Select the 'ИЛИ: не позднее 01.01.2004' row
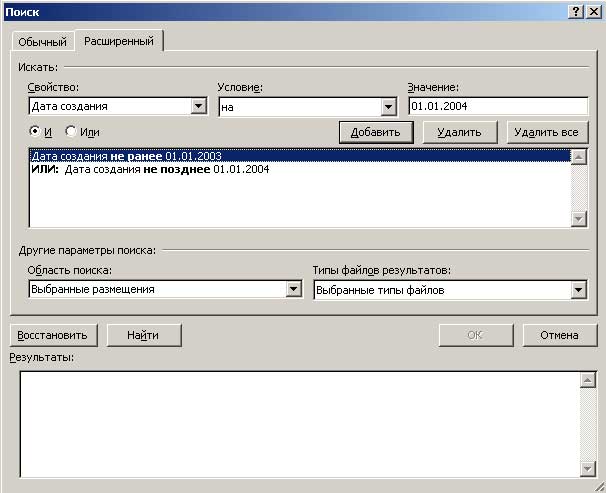The width and height of the screenshot is (606, 493). click(x=150, y=169)
